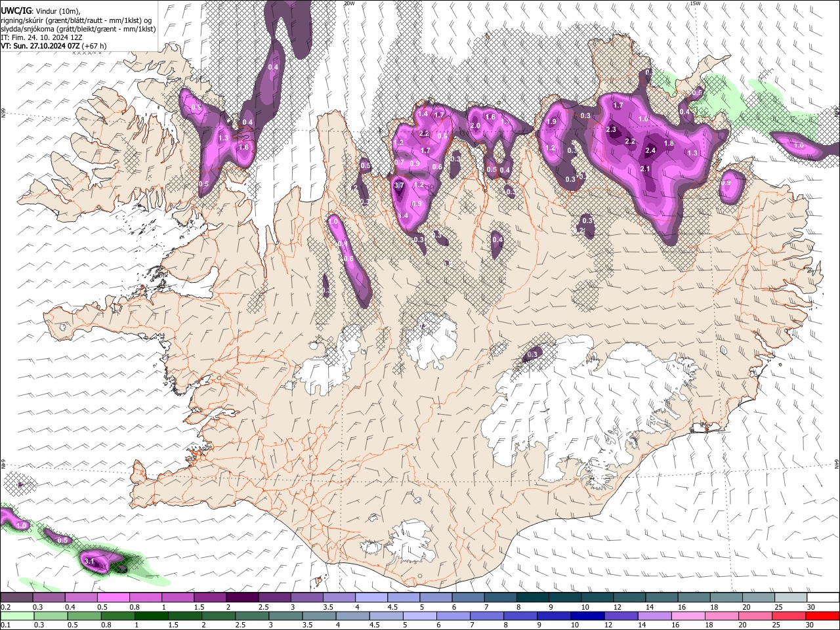Pick the top-row legend swatch starting at 20
Viewport: 840px width, 630px height.
759,597
